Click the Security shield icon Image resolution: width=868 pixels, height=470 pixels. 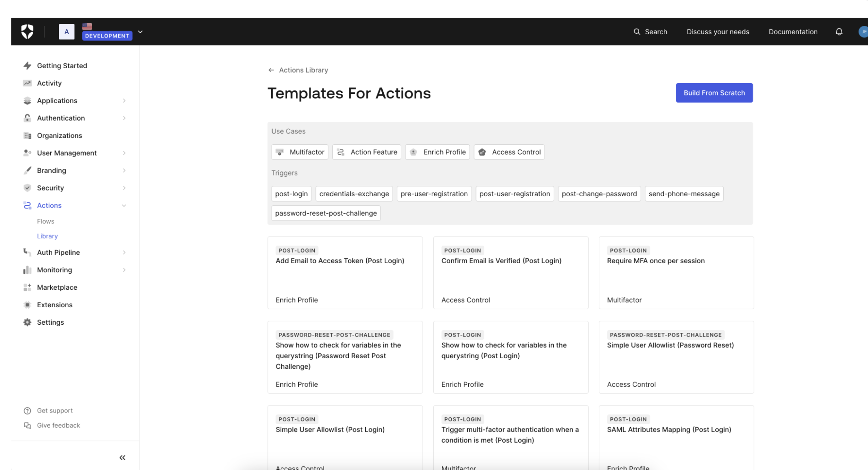click(27, 187)
